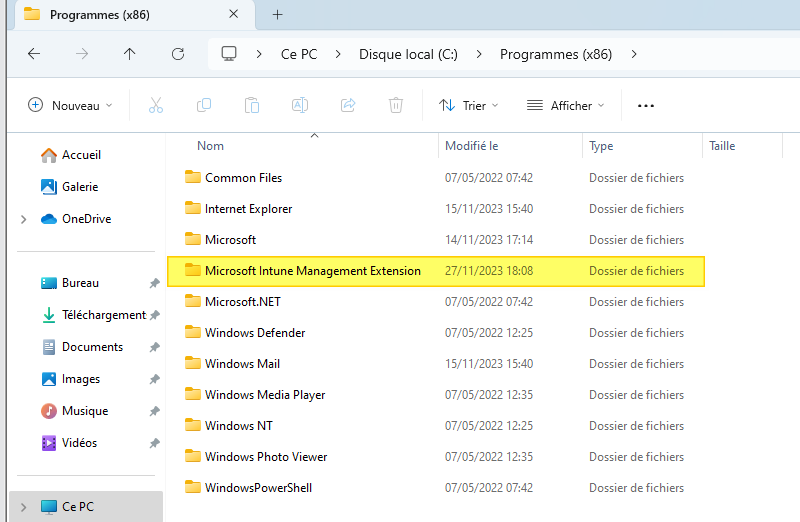Open a new tab with plus button
The image size is (800, 522).
point(278,15)
